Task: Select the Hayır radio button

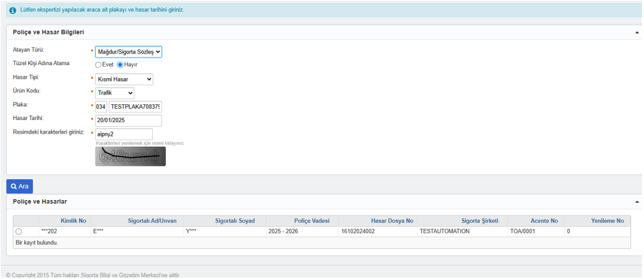Action: click(x=120, y=65)
